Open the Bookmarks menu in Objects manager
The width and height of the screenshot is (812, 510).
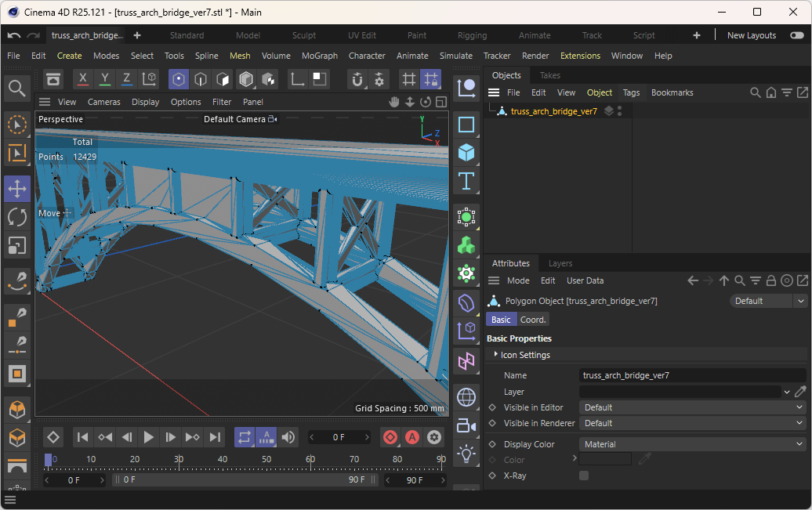[672, 92]
